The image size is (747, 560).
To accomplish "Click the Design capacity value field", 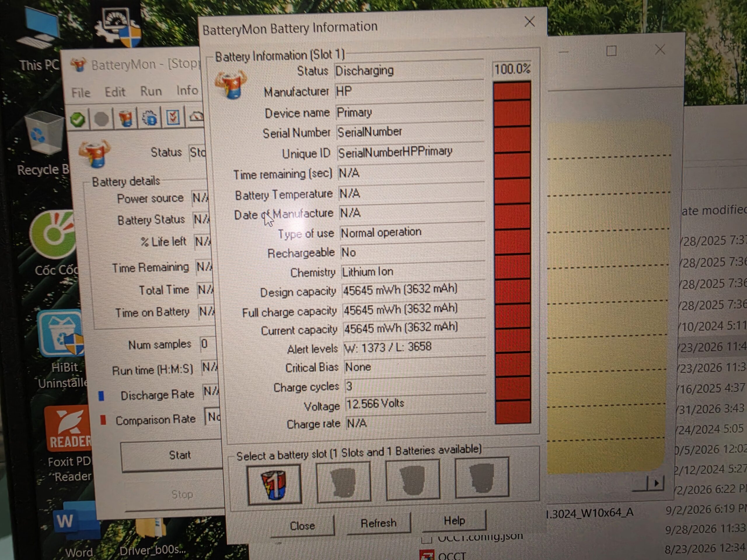I will (x=414, y=290).
